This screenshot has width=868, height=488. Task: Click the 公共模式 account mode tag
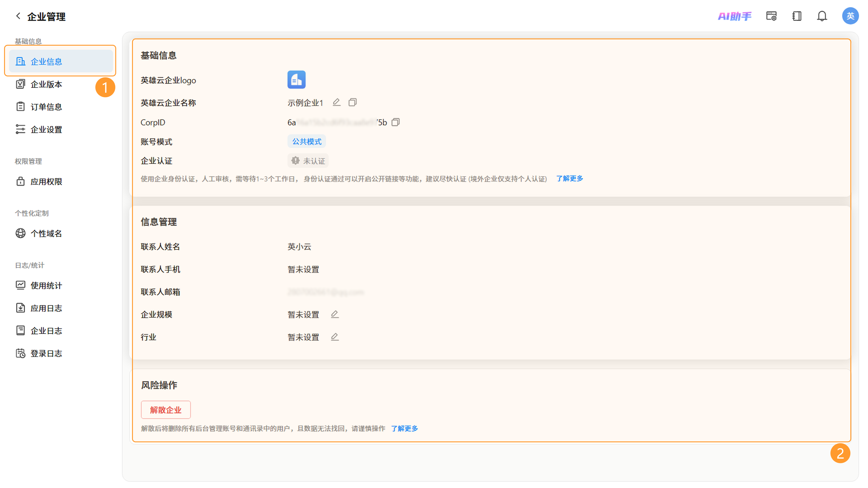(x=307, y=141)
